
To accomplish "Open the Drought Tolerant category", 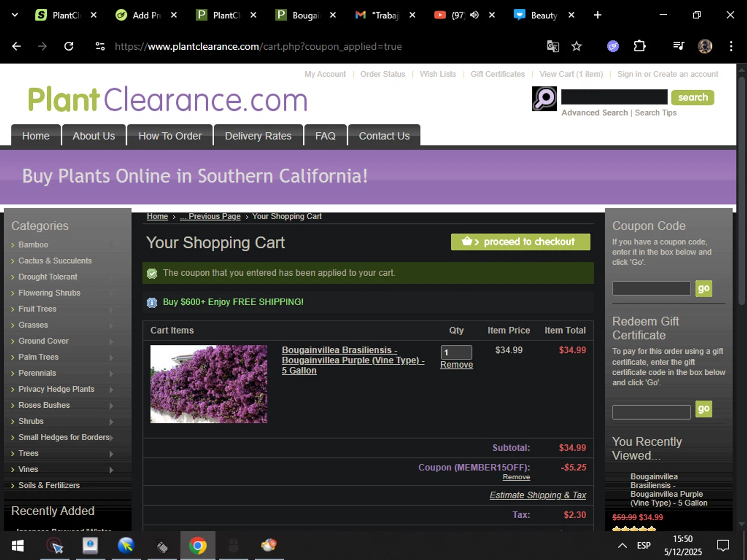I will (48, 277).
